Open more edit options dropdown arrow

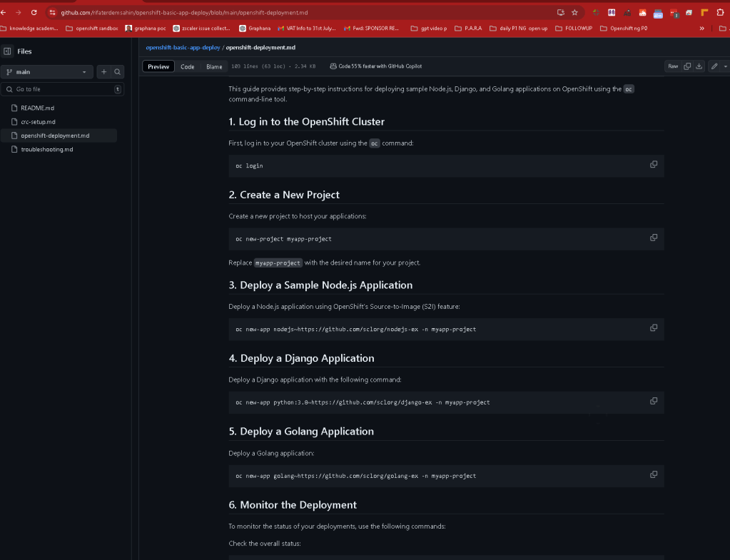725,66
